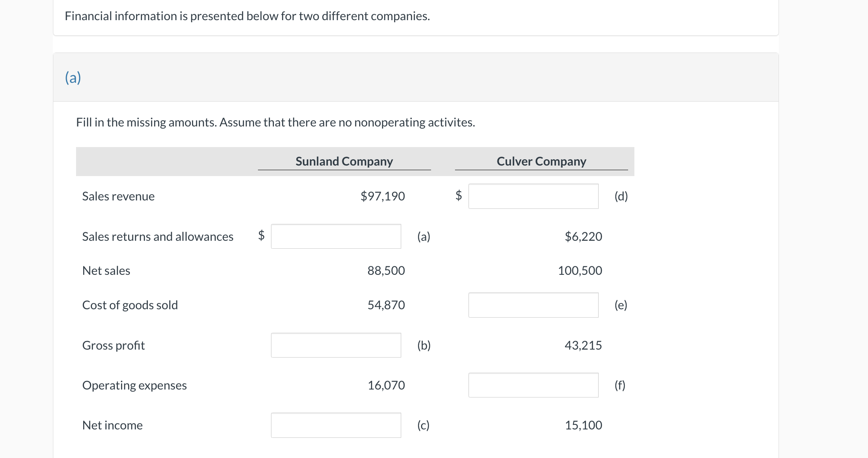Click the Net income row label
This screenshot has height=458, width=868.
[x=113, y=425]
